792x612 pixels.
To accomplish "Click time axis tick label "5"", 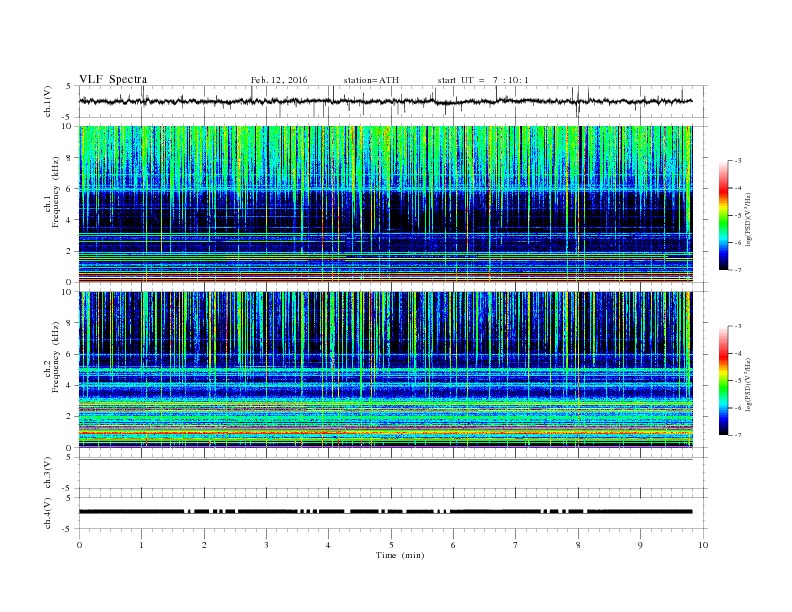I will point(391,545).
